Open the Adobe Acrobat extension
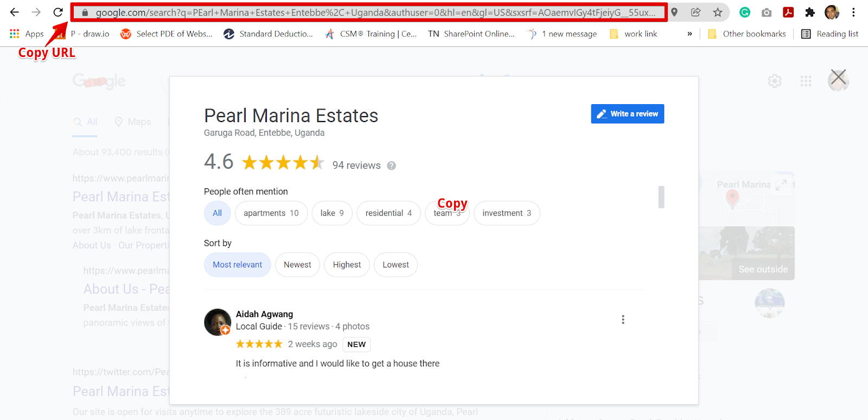The height and width of the screenshot is (420, 868). (x=788, y=12)
